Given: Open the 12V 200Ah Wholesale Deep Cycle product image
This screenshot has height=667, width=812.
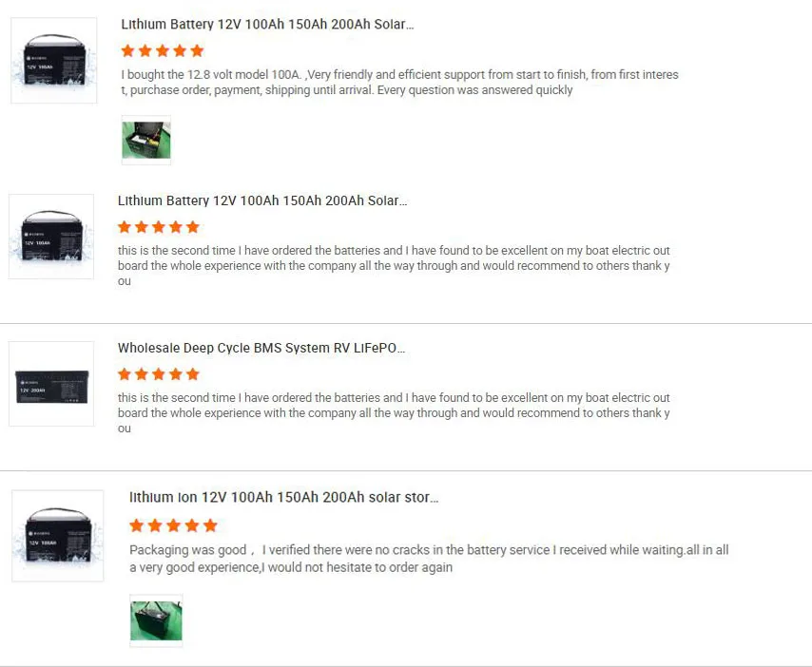Looking at the screenshot, I should coord(51,384).
